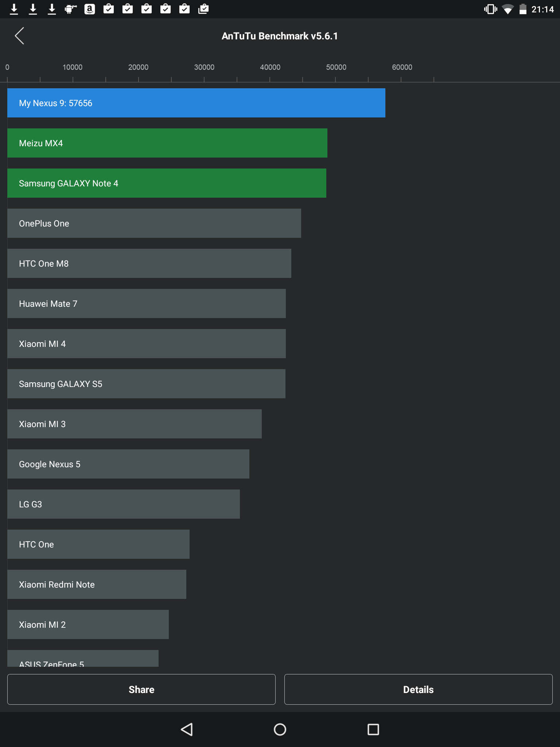Go back using the top-left arrow
This screenshot has height=747, width=560.
19,36
